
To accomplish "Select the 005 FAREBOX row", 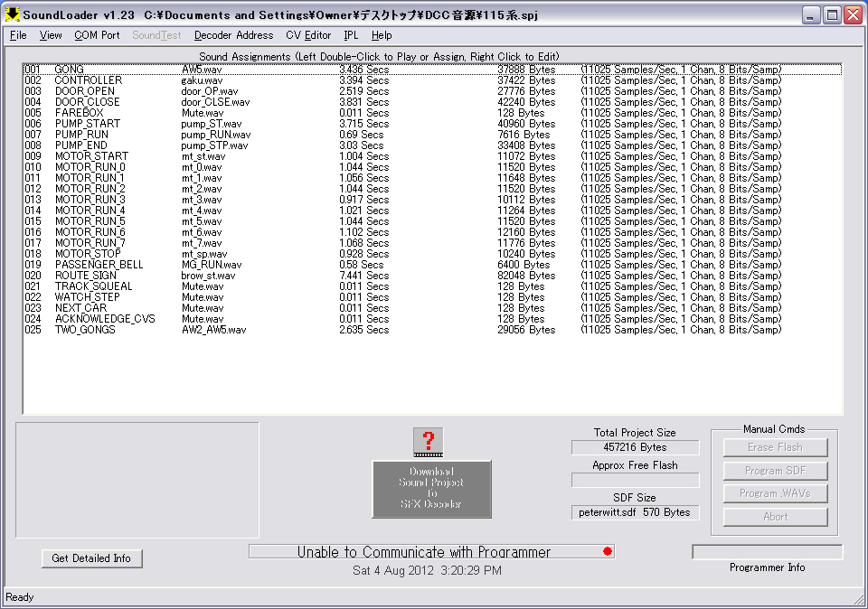I will (432, 113).
